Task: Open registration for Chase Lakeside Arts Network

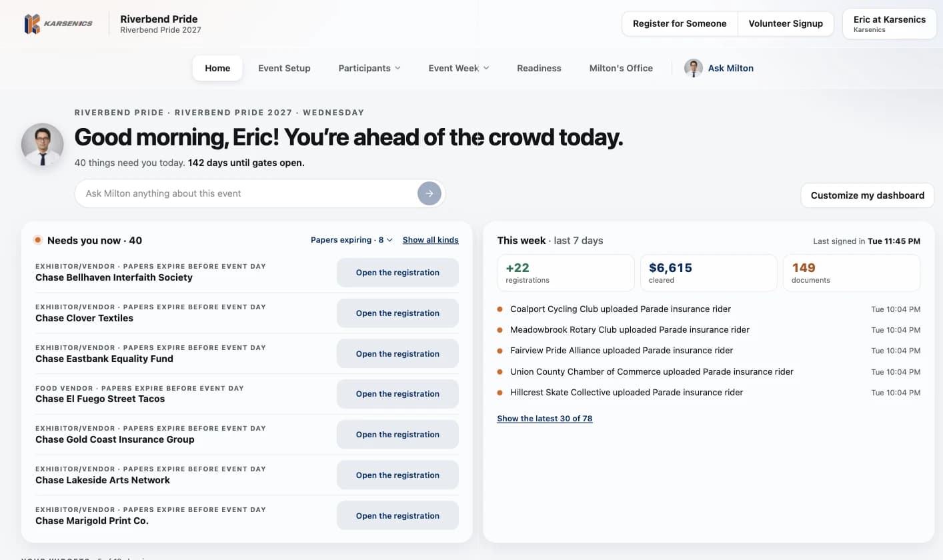Action: tap(397, 475)
